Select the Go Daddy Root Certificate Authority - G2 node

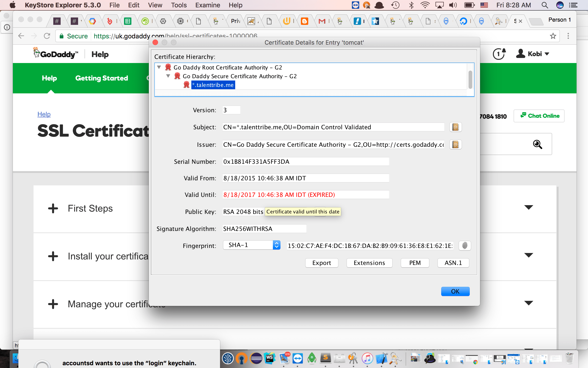pyautogui.click(x=228, y=67)
